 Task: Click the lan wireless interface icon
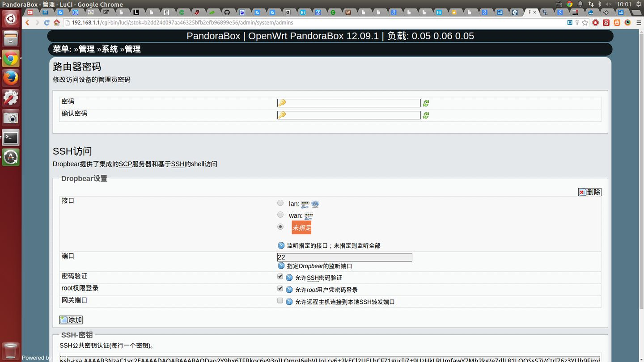(315, 204)
